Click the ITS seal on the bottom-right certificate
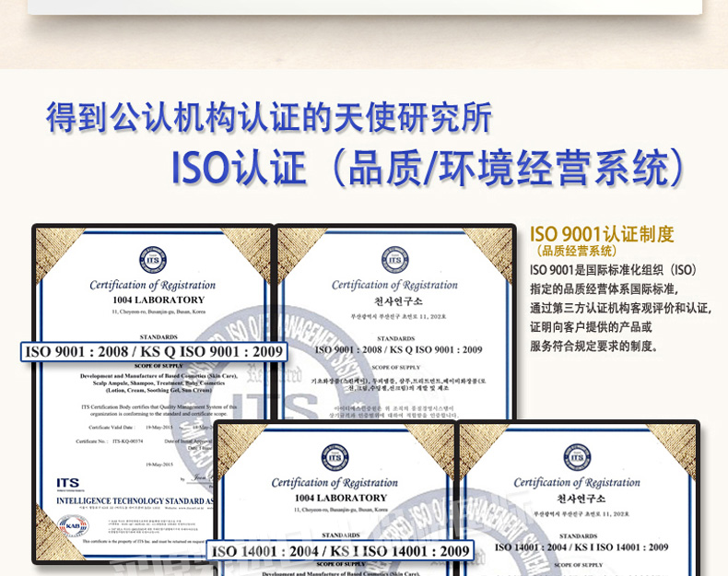This screenshot has height=576, width=728. click(577, 458)
